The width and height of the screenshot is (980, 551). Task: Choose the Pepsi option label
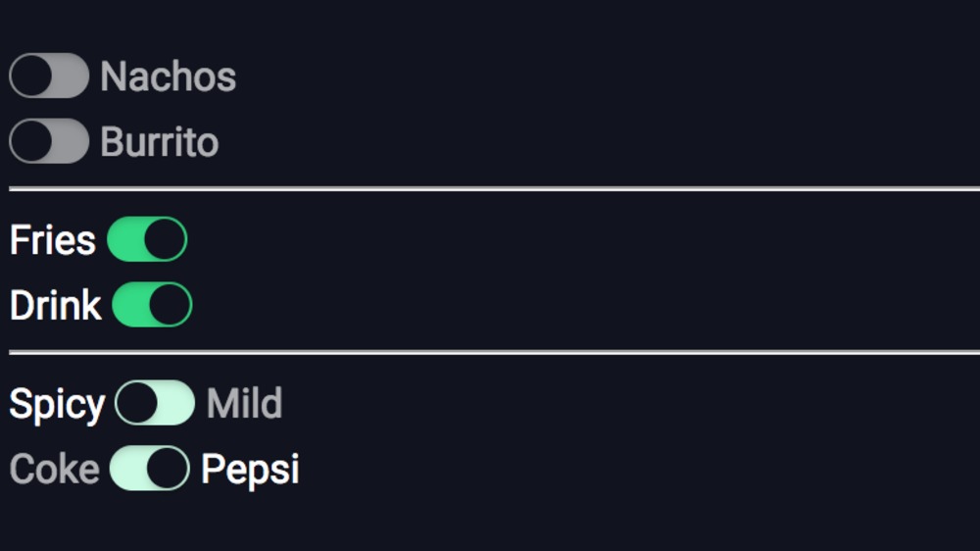coord(250,470)
